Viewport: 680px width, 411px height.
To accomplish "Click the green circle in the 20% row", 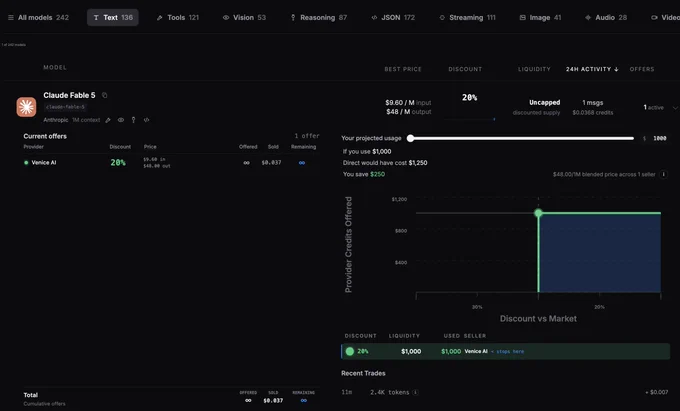I will click(x=350, y=351).
